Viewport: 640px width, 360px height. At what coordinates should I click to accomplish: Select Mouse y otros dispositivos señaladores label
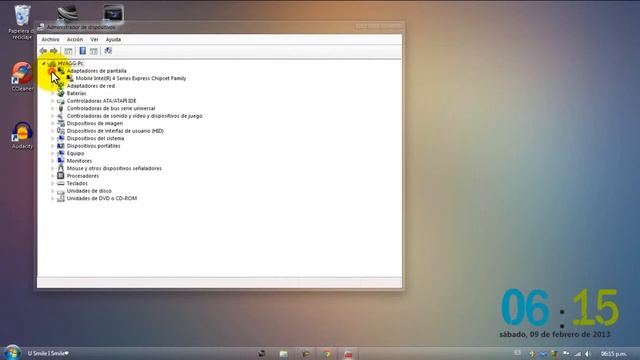click(114, 168)
